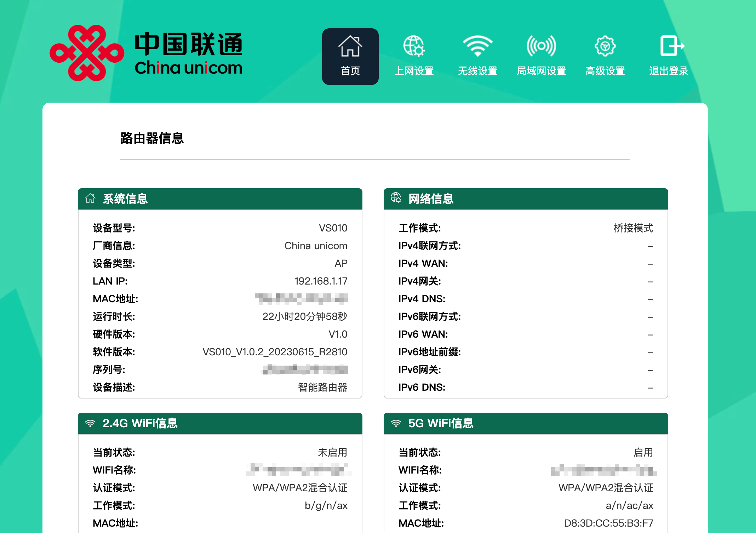Click device description 智能路由器
The width and height of the screenshot is (756, 533).
pos(322,387)
